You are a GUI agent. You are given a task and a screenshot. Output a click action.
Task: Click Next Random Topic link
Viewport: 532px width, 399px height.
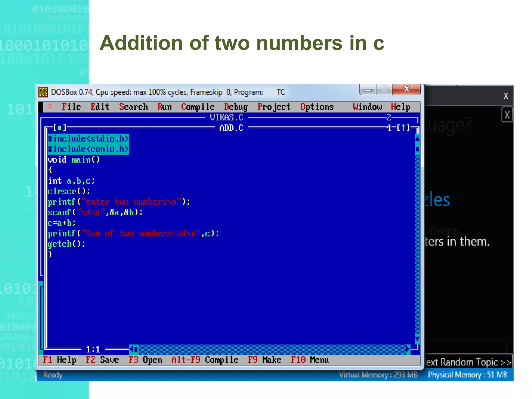pyautogui.click(x=468, y=362)
